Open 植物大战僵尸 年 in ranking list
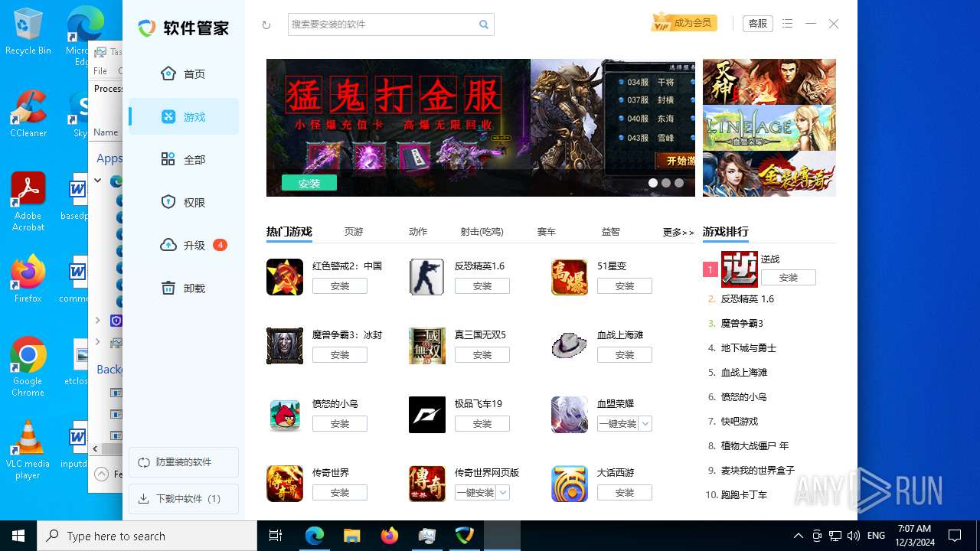 pyautogui.click(x=755, y=446)
